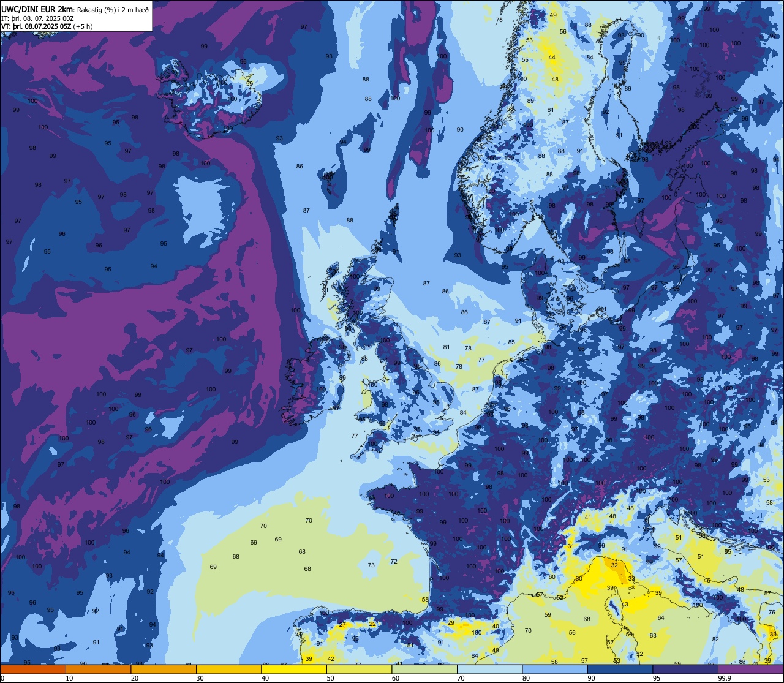Click the 70–80 pale blue legend swatch
The width and height of the screenshot is (784, 683).
tap(489, 670)
